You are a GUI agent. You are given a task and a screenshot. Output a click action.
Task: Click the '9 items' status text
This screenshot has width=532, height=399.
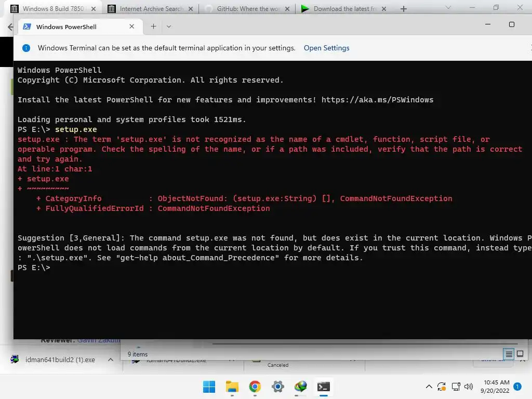pos(137,354)
